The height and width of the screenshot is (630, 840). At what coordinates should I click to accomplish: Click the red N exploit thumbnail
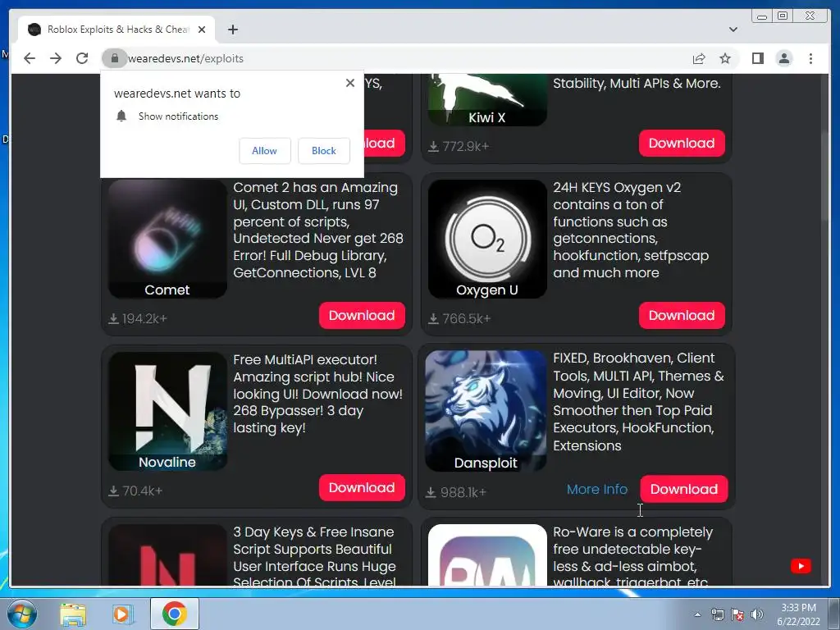coord(167,555)
